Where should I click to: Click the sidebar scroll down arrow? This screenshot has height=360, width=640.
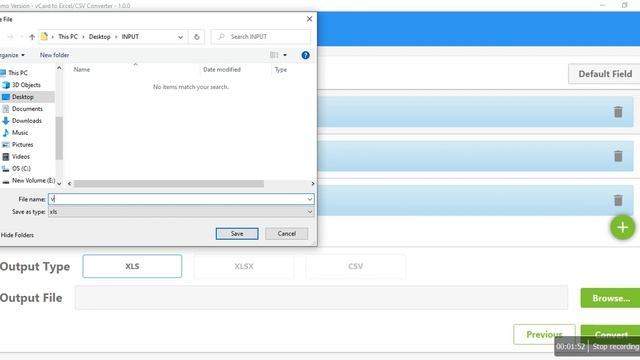[x=59, y=184]
